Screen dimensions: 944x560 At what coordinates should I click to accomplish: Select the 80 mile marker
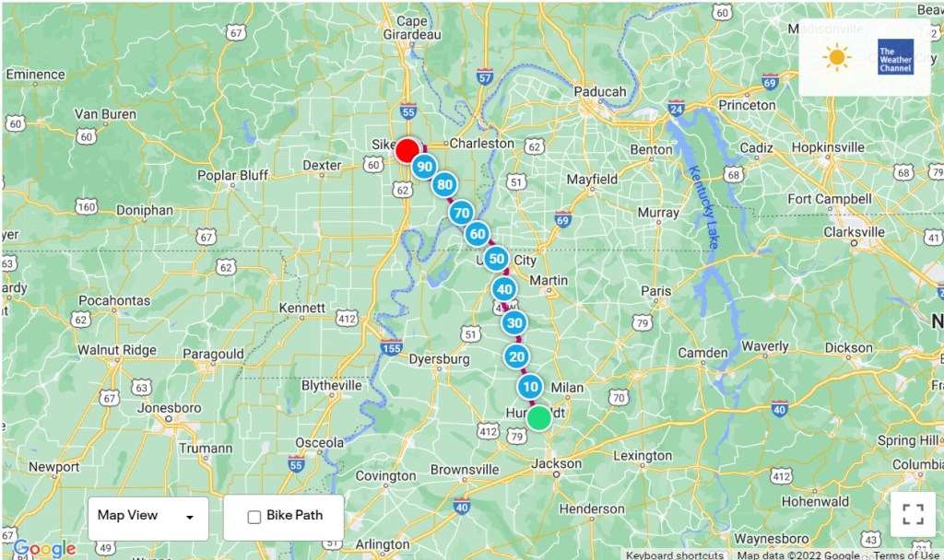[444, 184]
